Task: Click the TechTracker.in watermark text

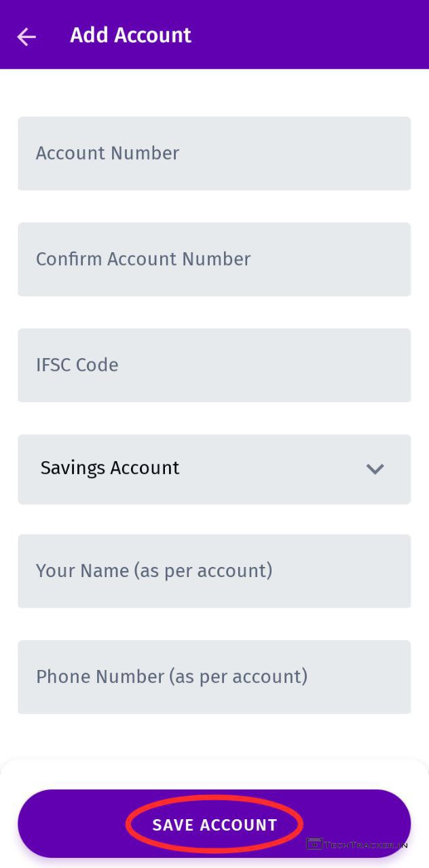Action: coord(365,845)
